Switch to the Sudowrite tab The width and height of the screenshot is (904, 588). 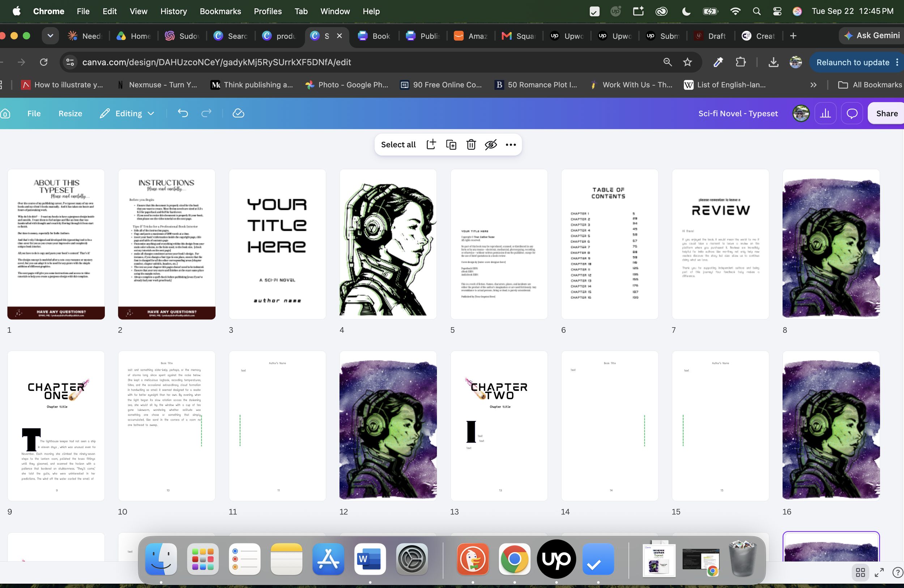point(182,36)
